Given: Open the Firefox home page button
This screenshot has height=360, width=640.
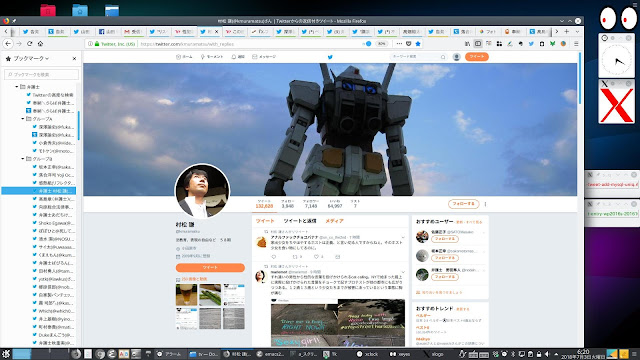Looking at the screenshot, I should click(40, 44).
